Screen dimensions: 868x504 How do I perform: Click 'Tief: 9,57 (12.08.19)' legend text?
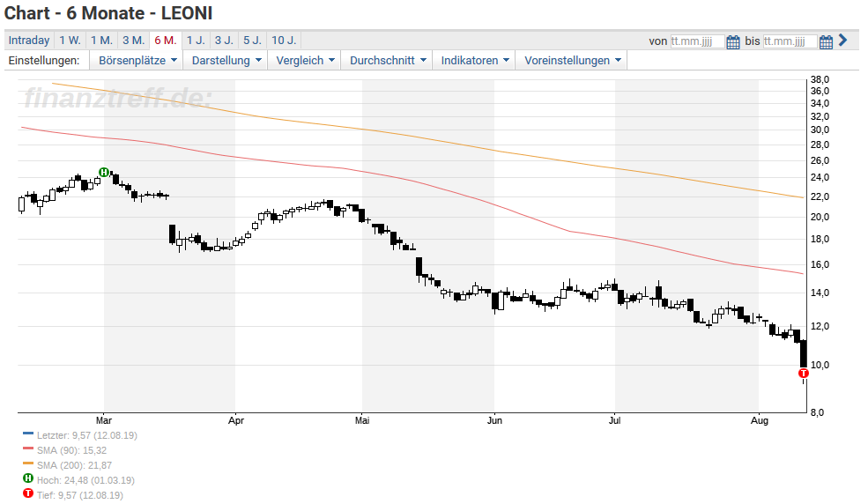point(79,495)
